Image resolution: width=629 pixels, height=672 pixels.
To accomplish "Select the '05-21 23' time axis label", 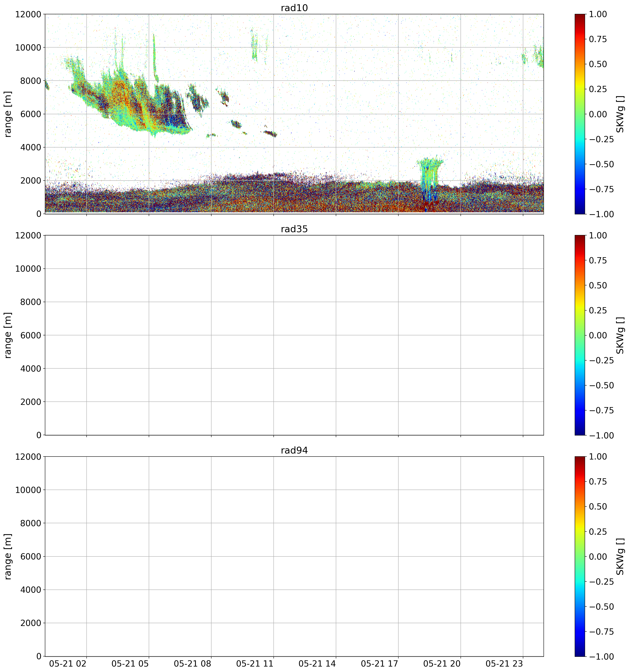I will coord(504,664).
